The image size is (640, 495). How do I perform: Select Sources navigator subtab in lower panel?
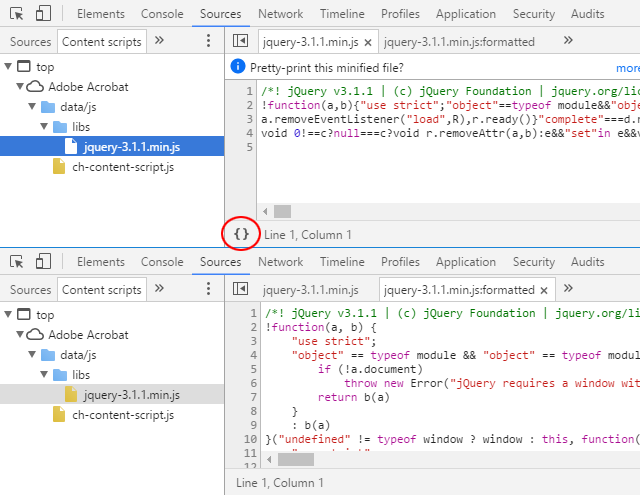(31, 290)
